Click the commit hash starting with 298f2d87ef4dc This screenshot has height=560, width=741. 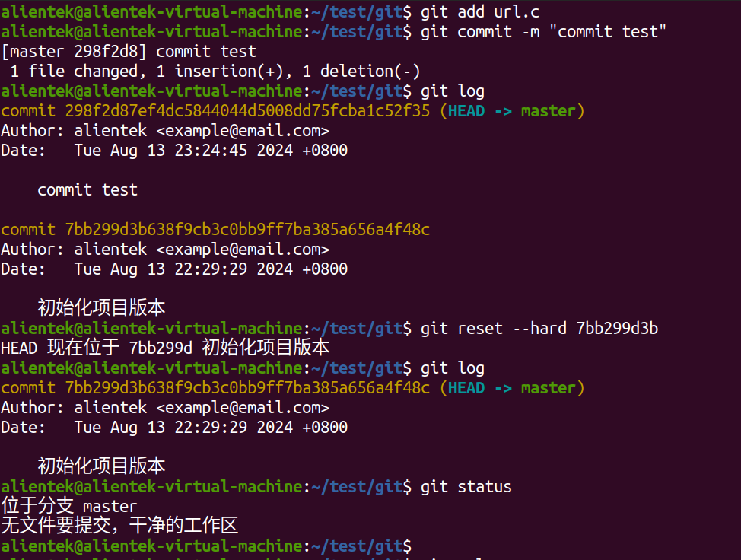pyautogui.click(x=247, y=111)
